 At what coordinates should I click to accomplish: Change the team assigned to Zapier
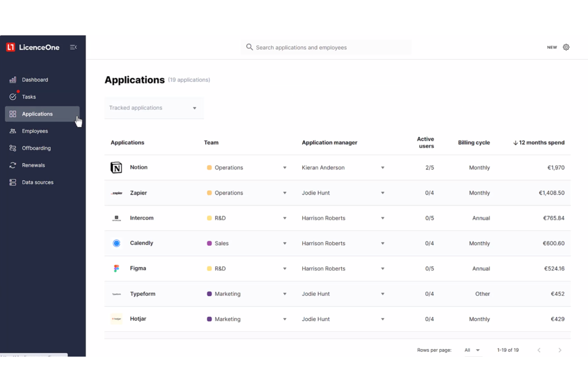[285, 193]
